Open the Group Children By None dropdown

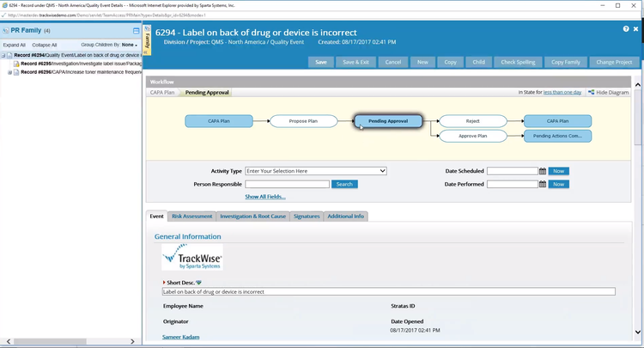(130, 45)
